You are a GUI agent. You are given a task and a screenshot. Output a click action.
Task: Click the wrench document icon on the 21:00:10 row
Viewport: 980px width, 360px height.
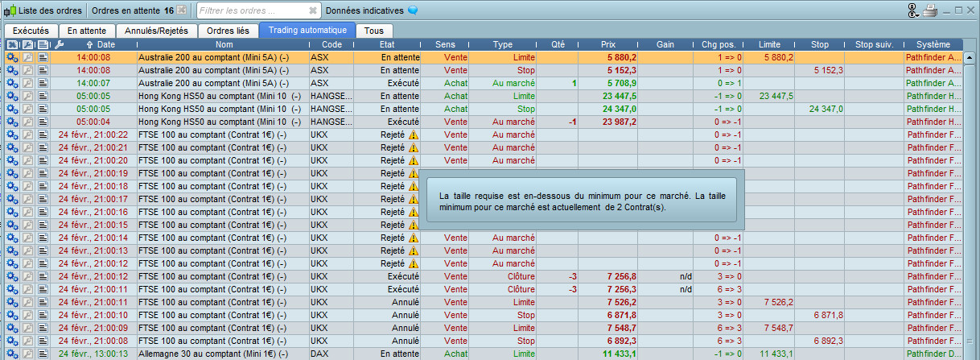tap(27, 315)
